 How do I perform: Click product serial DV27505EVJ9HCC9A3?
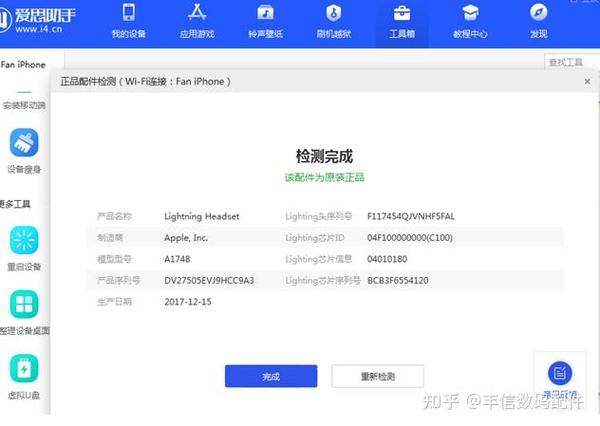point(209,281)
